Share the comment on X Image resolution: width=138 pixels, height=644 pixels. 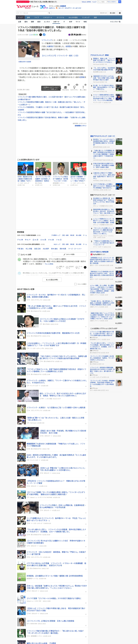tap(85, 267)
